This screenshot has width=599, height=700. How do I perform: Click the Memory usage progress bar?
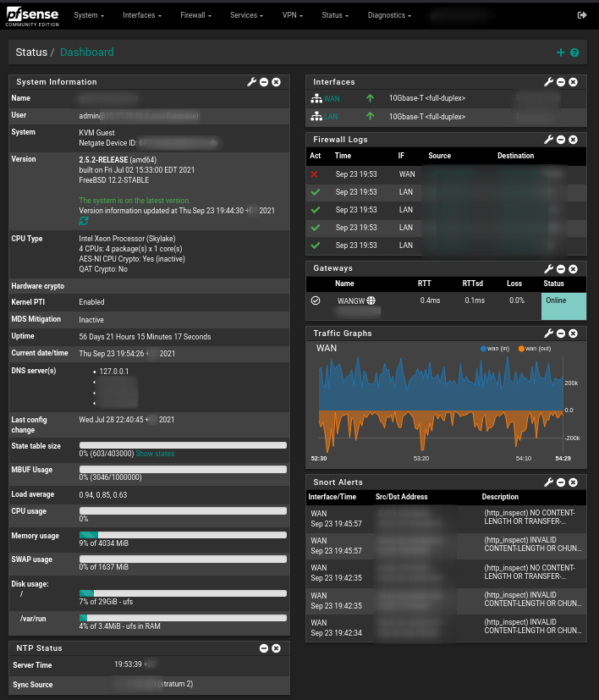click(183, 534)
